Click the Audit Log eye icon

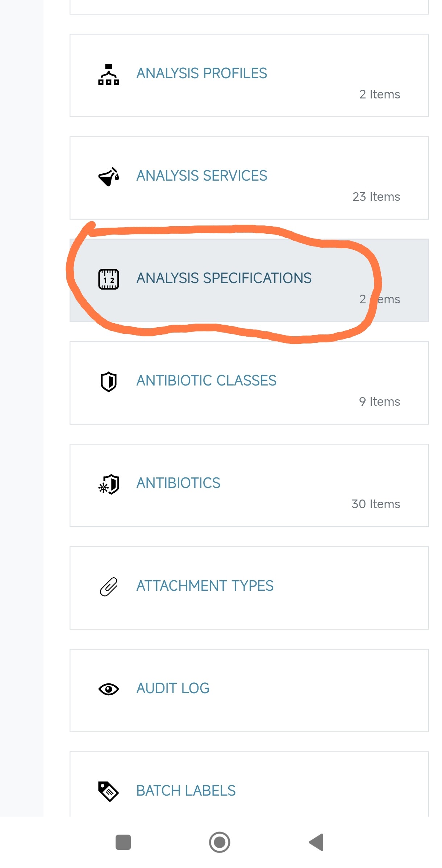pyautogui.click(x=109, y=689)
